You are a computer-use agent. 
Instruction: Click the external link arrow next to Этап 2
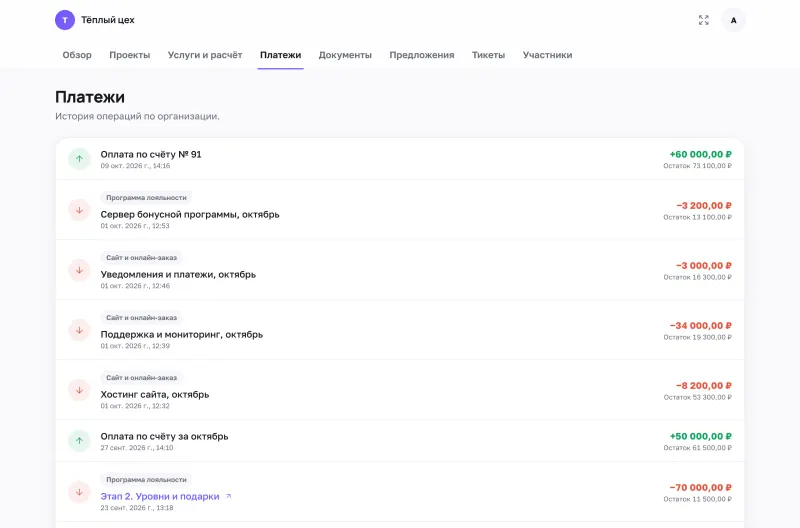click(x=229, y=496)
